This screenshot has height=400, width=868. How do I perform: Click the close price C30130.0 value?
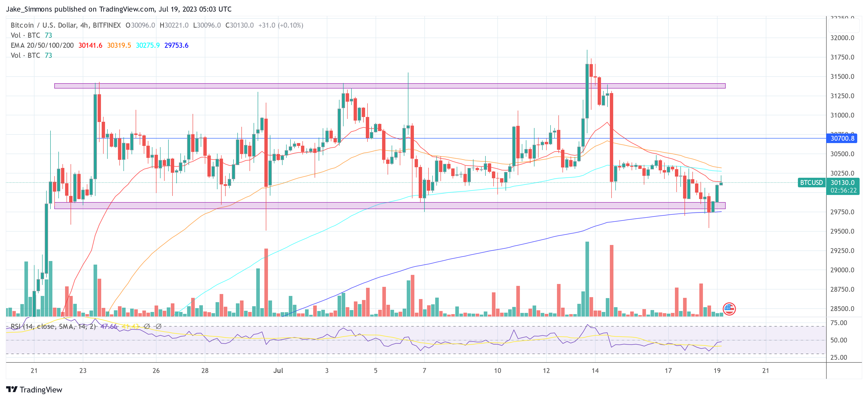tap(239, 25)
